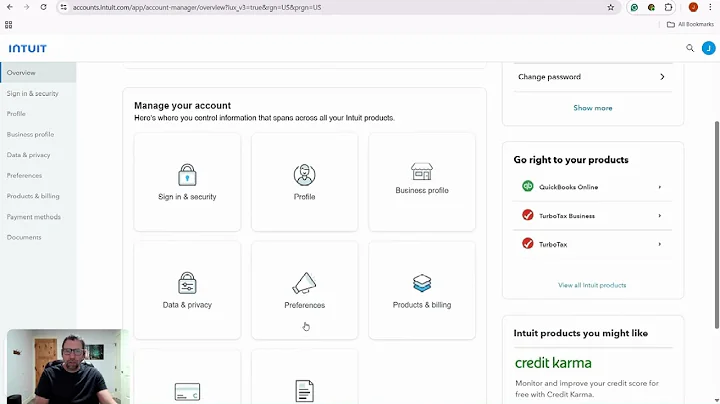Click the Preferences megaphone icon
This screenshot has width=720, height=404.
click(x=304, y=283)
